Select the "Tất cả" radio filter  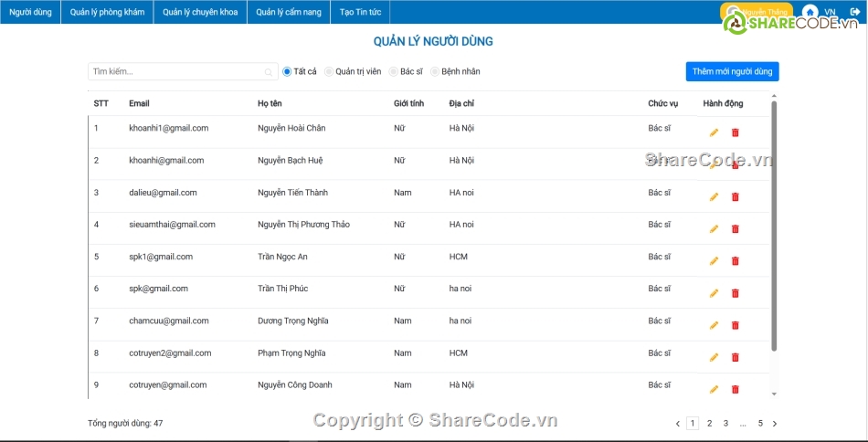click(287, 71)
